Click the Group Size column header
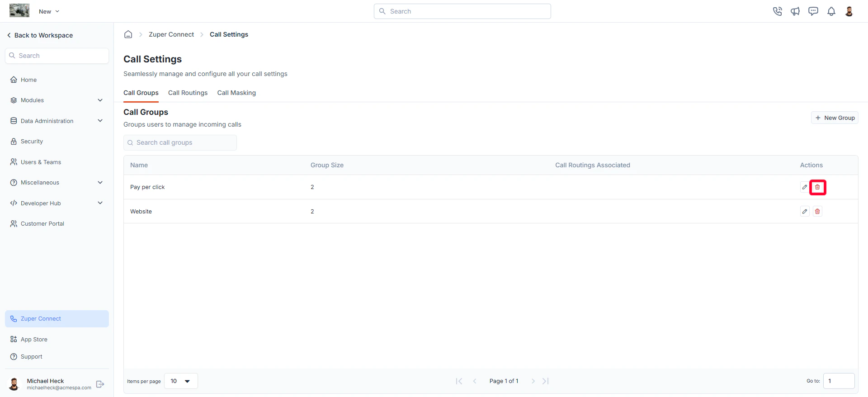868x397 pixels. (x=327, y=165)
